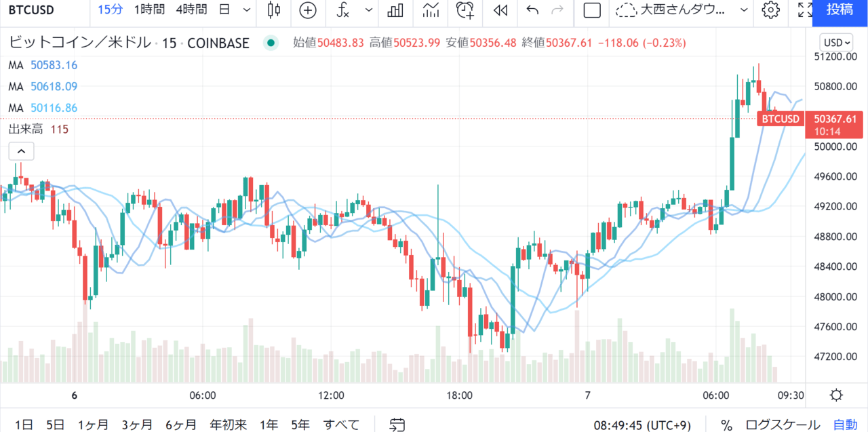The height and width of the screenshot is (432, 868).
Task: Open chart settings with the gear icon
Action: (770, 10)
